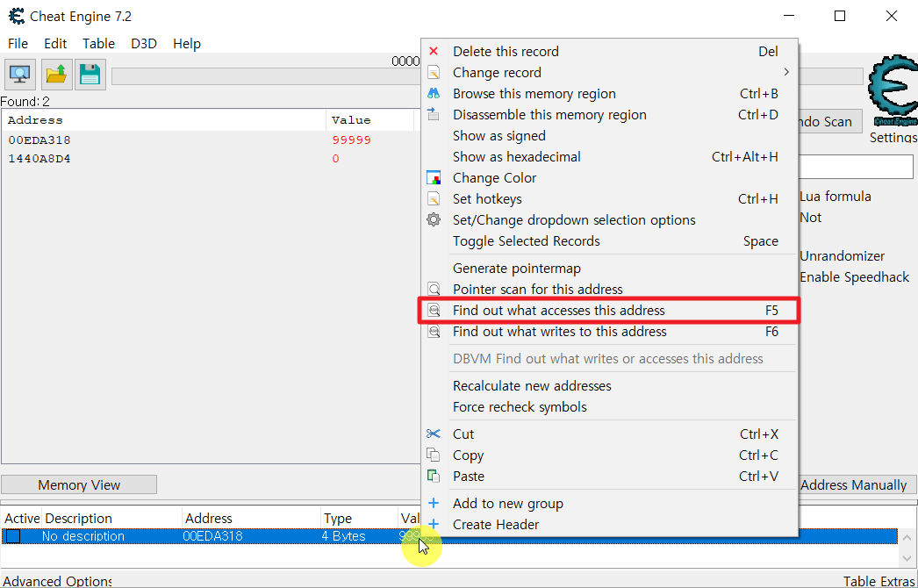Image resolution: width=918 pixels, height=588 pixels.
Task: Click the Browse memory region binoculars icon
Action: 434,94
